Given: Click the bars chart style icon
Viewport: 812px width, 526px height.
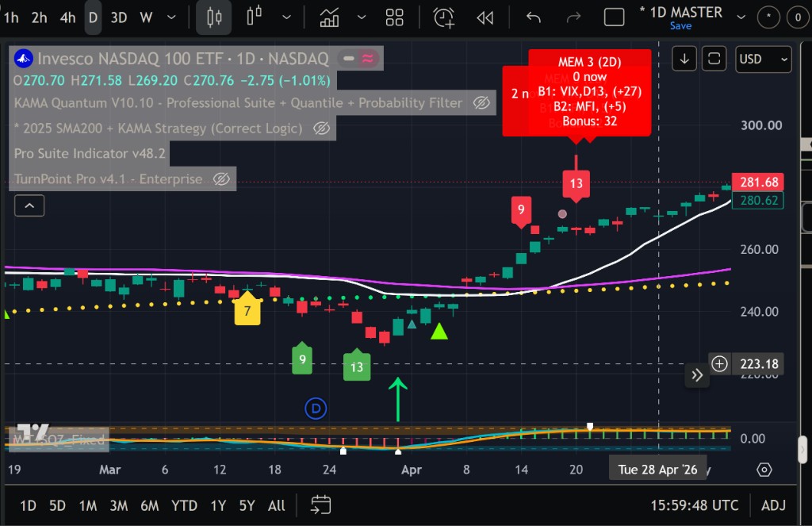Looking at the screenshot, I should 214,17.
